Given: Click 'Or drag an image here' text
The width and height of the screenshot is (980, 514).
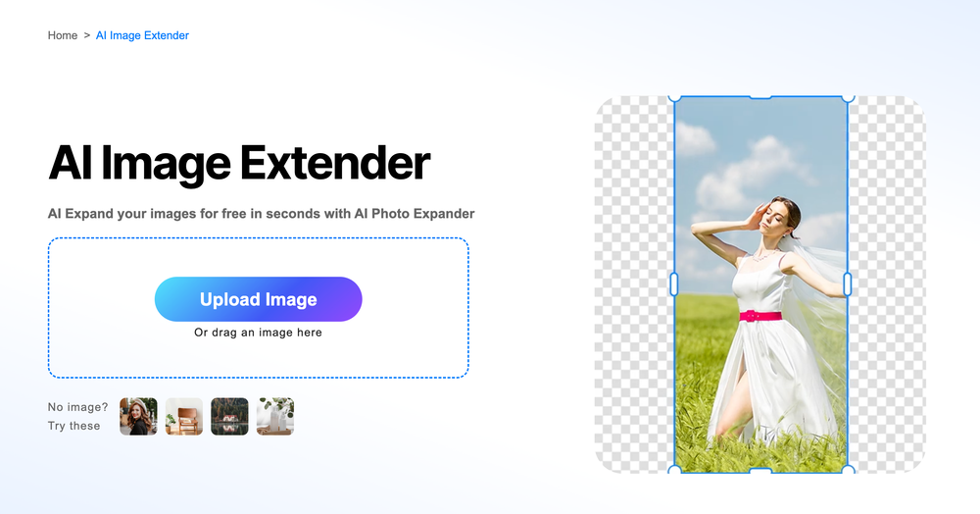Looking at the screenshot, I should (258, 333).
